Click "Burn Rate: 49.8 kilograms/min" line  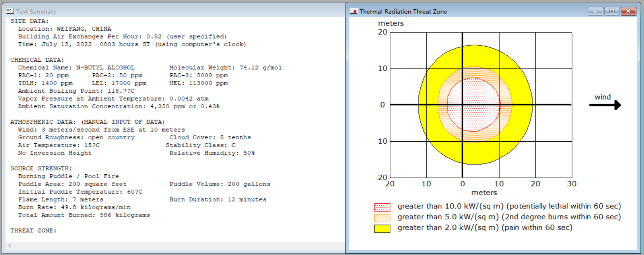(74, 207)
